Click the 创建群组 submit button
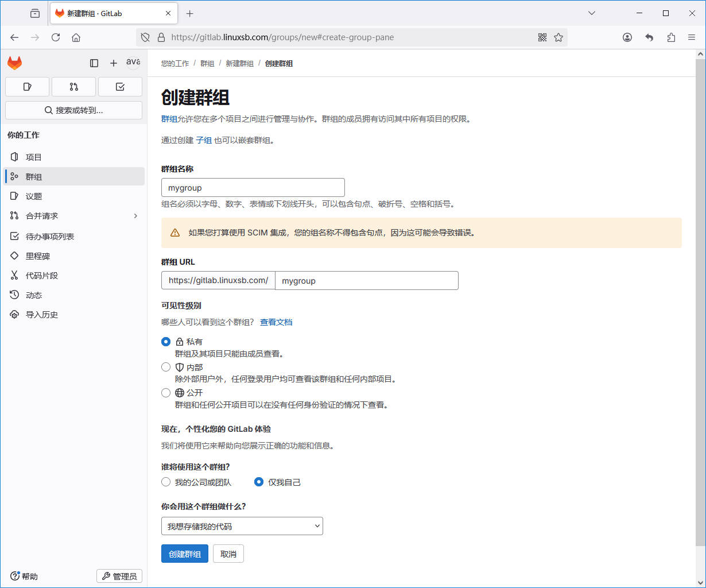Image resolution: width=706 pixels, height=588 pixels. point(184,554)
